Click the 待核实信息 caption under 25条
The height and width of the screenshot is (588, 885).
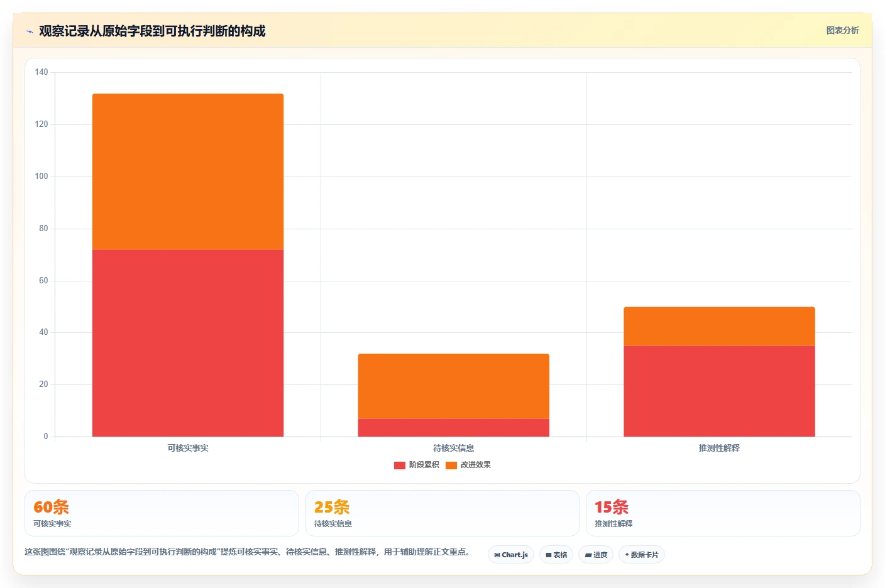(x=333, y=524)
